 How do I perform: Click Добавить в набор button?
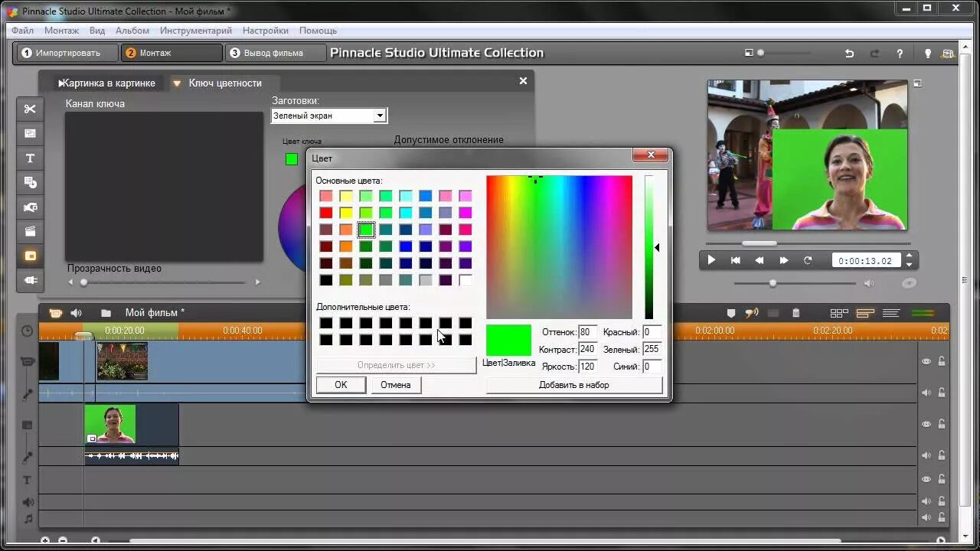pyautogui.click(x=573, y=385)
